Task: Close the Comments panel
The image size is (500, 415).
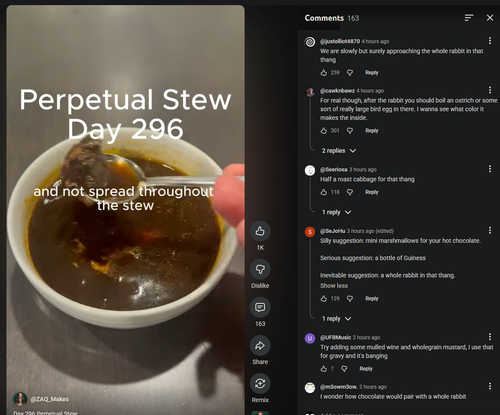Action: [x=490, y=18]
